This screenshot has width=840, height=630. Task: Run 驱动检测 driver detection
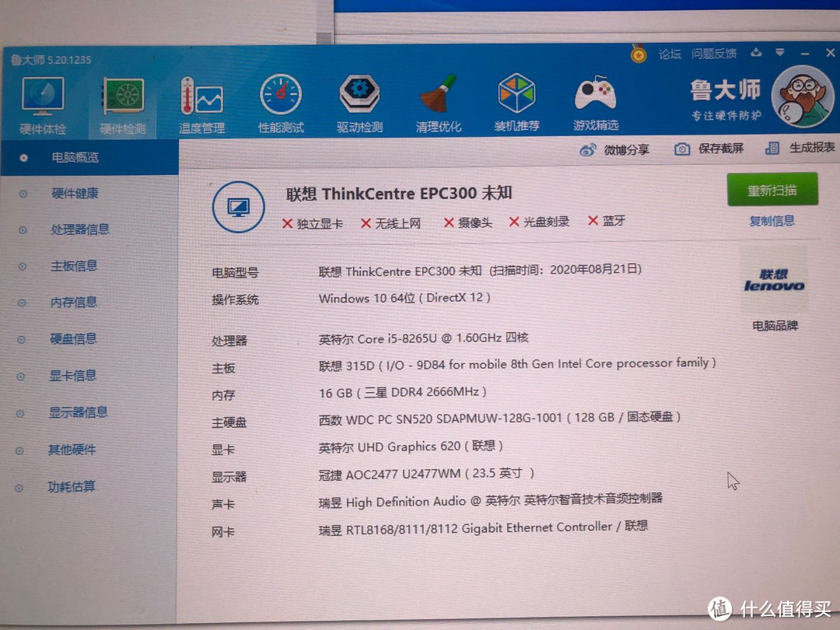click(358, 101)
